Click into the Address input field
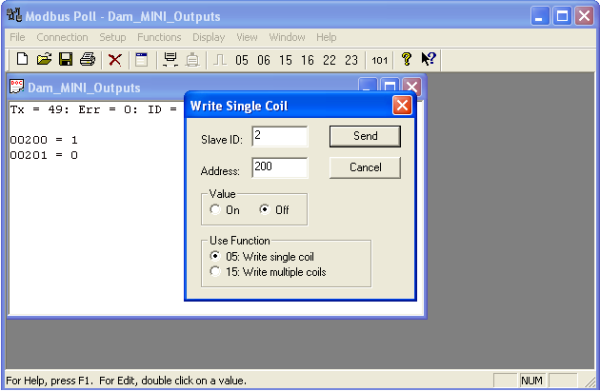This screenshot has height=391, width=600. [279, 168]
